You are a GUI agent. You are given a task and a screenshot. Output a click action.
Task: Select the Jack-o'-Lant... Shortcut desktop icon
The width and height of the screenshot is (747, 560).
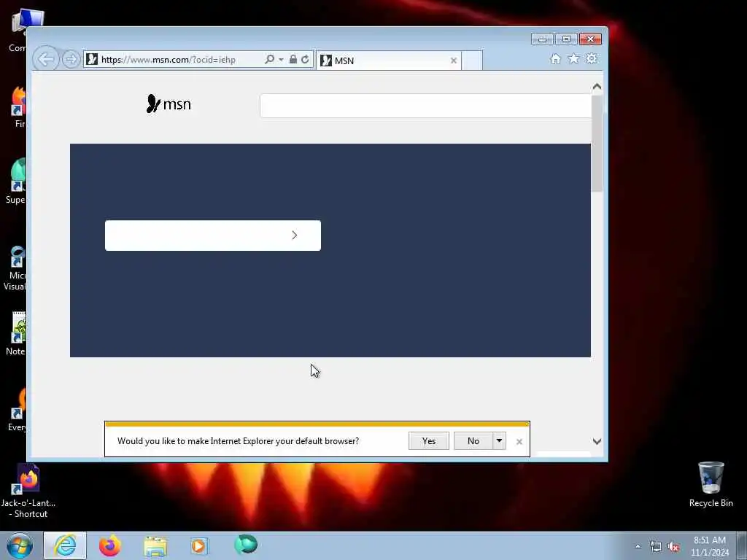click(28, 491)
